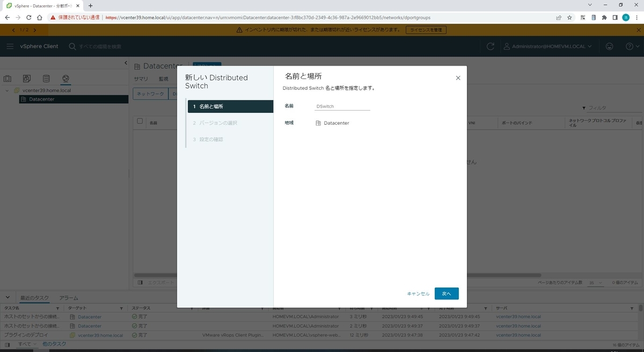Open the vSphere Client hamburger menu

(10, 46)
